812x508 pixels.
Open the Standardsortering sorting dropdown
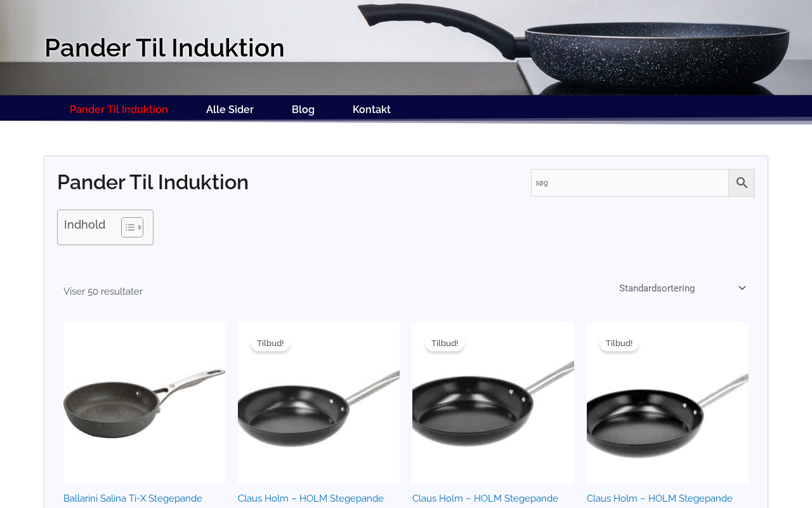tap(682, 288)
